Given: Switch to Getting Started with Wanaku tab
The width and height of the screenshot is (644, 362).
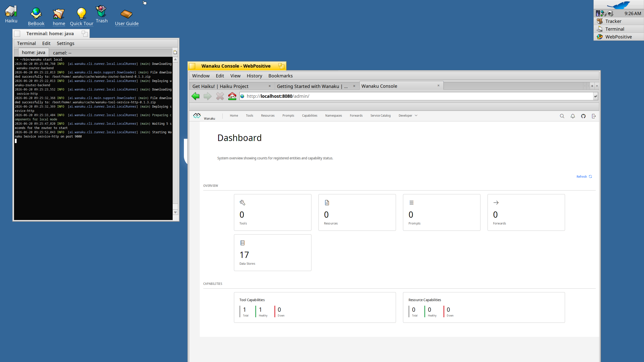Looking at the screenshot, I should [x=312, y=86].
